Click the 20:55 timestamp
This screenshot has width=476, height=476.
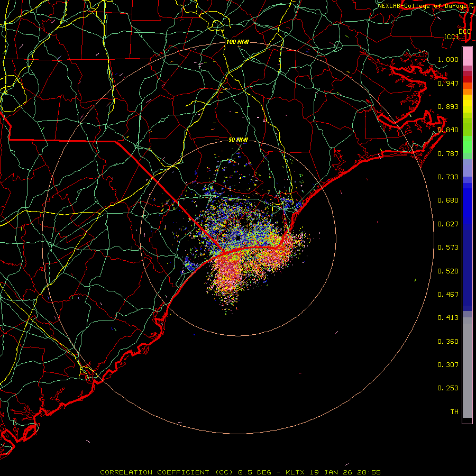point(370,472)
